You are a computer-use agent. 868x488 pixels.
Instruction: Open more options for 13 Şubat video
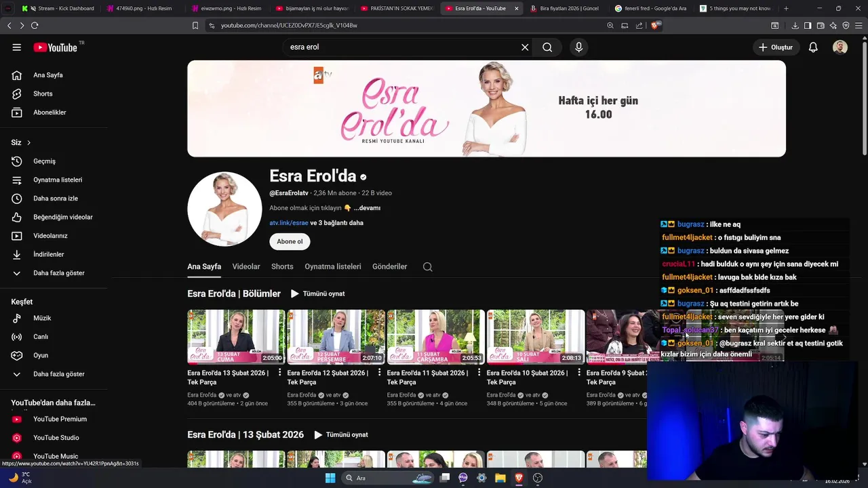(280, 373)
